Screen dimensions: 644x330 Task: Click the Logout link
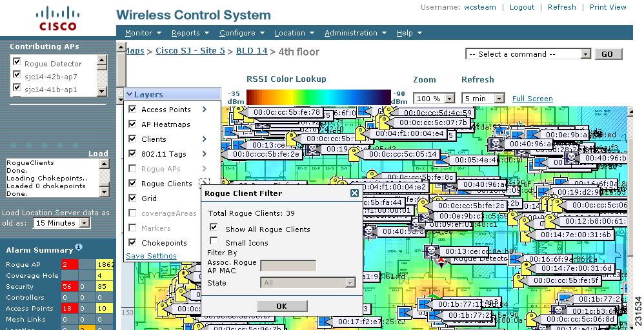(522, 7)
